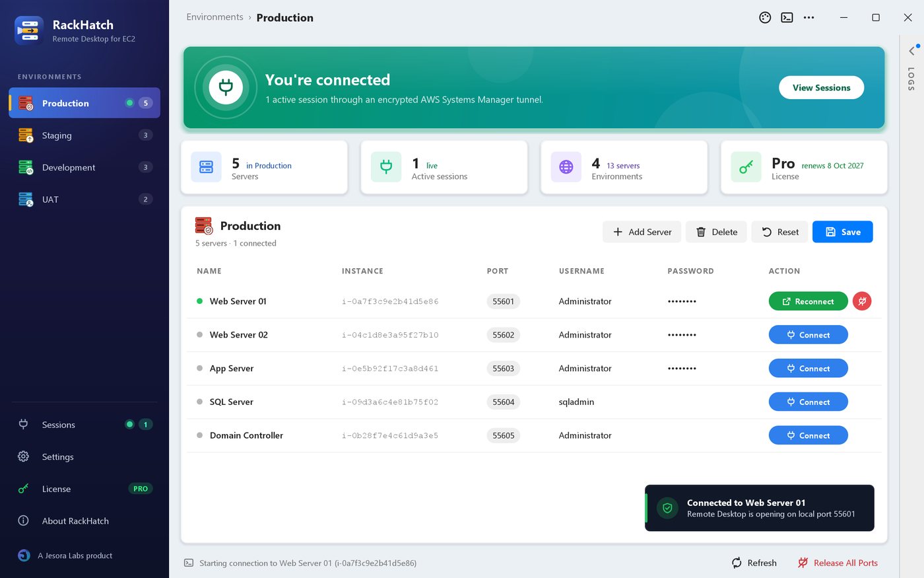This screenshot has width=924, height=578.
Task: Open About RackHatch
Action: pyautogui.click(x=84, y=521)
